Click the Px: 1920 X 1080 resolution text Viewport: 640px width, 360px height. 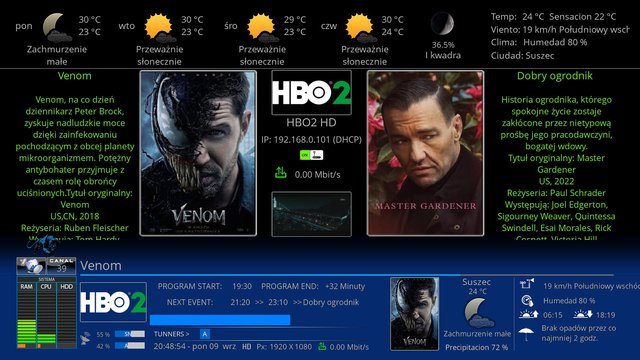pyautogui.click(x=284, y=347)
